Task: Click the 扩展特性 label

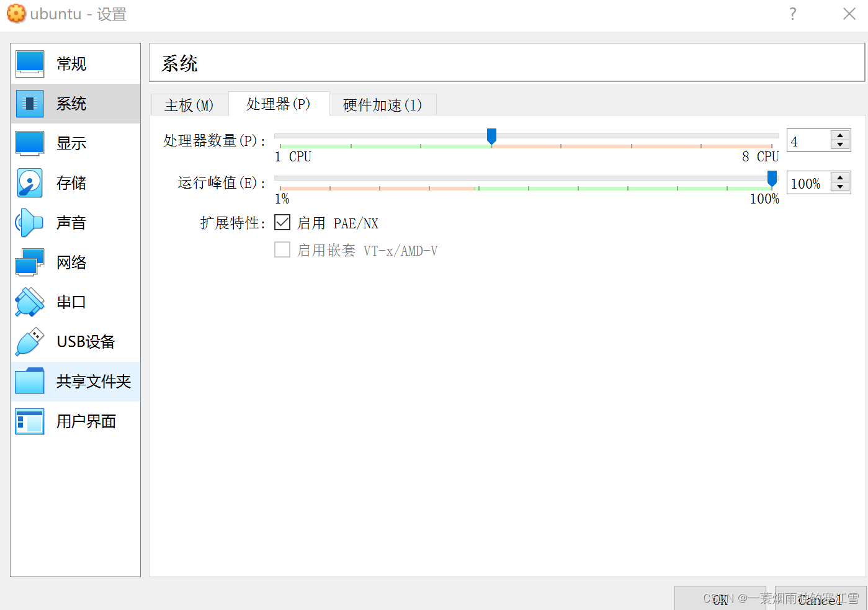Action: coord(233,223)
